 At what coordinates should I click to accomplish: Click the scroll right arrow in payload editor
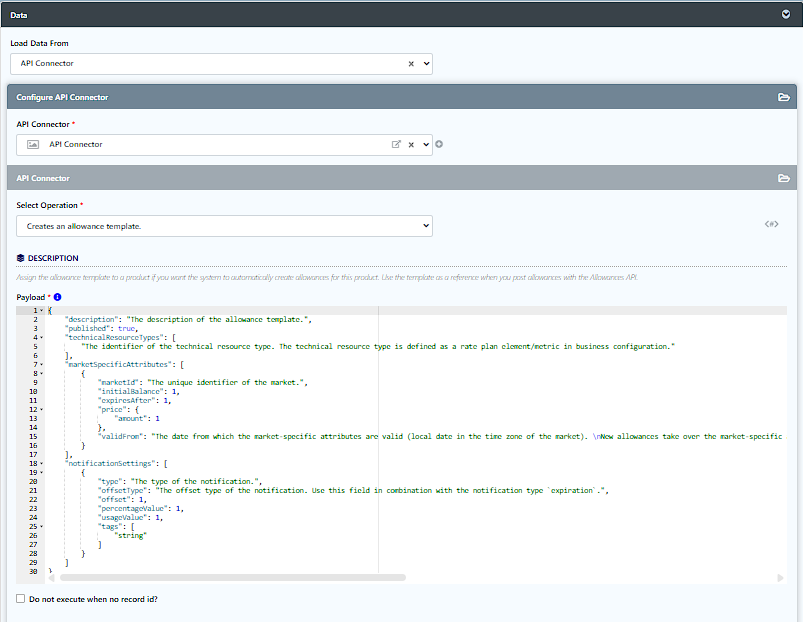pyautogui.click(x=780, y=578)
